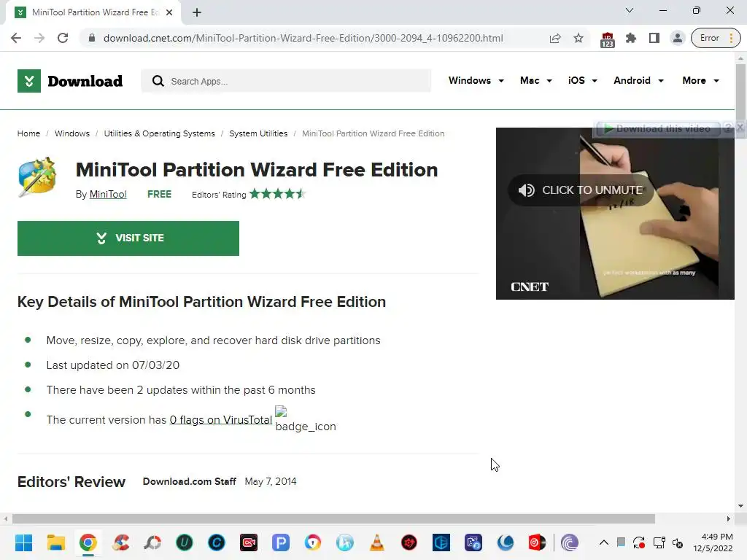The height and width of the screenshot is (560, 747).
Task: Open the MiniTool developer link
Action: [108, 194]
